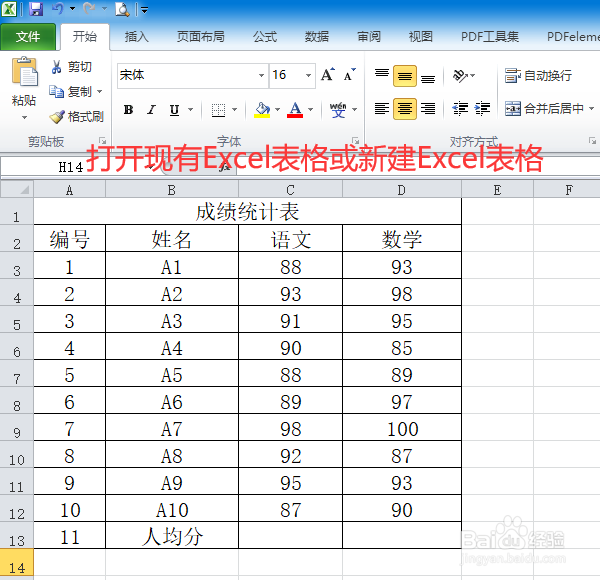Image resolution: width=600 pixels, height=580 pixels.
Task: Click the Redo arrow icon
Action: [x=89, y=8]
